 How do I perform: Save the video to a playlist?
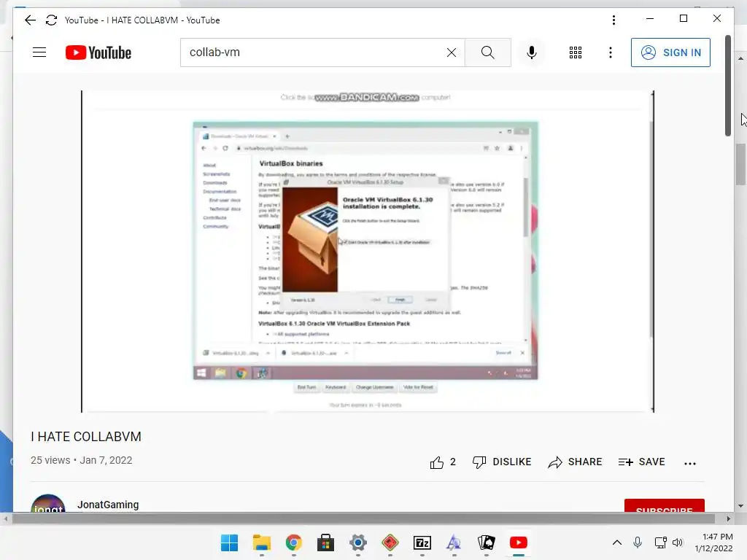click(641, 462)
